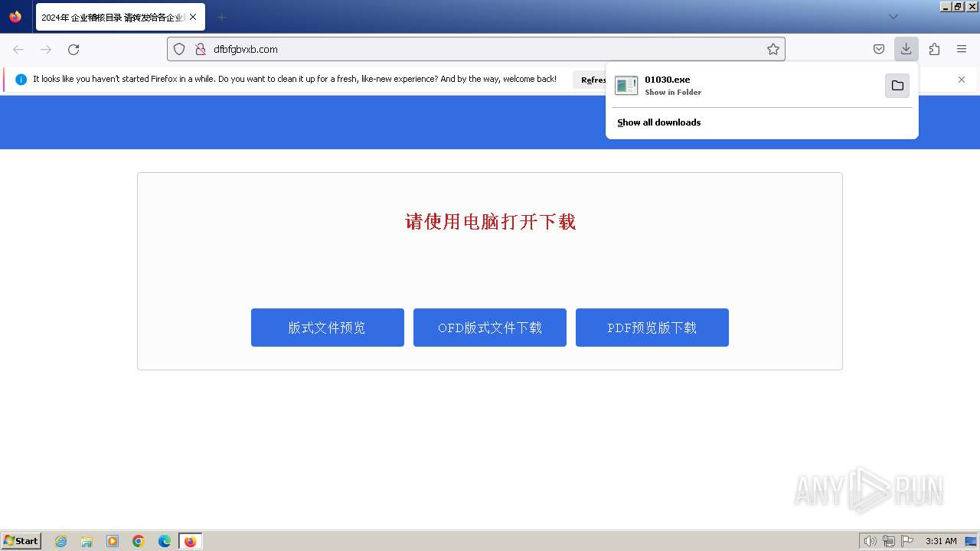The height and width of the screenshot is (551, 980).
Task: Open the volume speaker tray icon
Action: pyautogui.click(x=870, y=541)
